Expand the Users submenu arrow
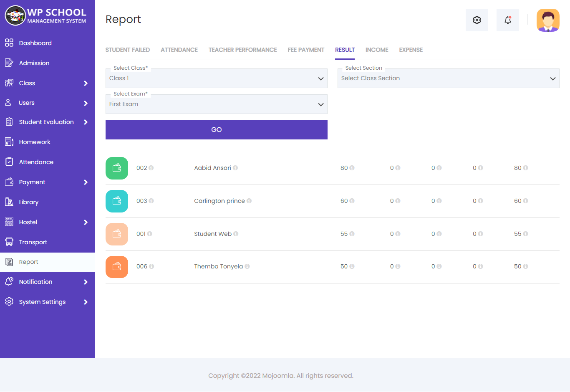The height and width of the screenshot is (392, 570). click(x=86, y=103)
